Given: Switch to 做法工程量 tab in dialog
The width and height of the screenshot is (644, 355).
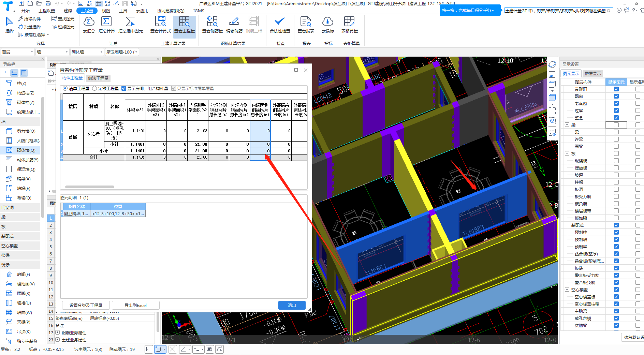Looking at the screenshot, I should (x=98, y=78).
